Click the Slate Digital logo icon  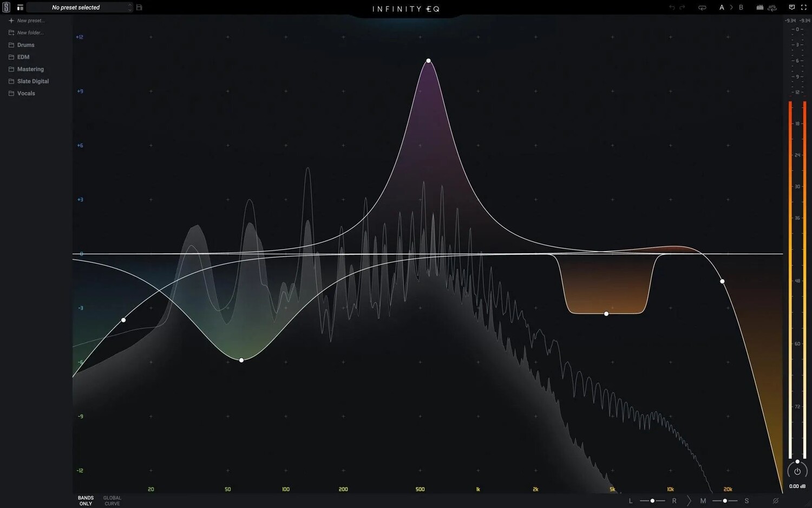(x=6, y=8)
